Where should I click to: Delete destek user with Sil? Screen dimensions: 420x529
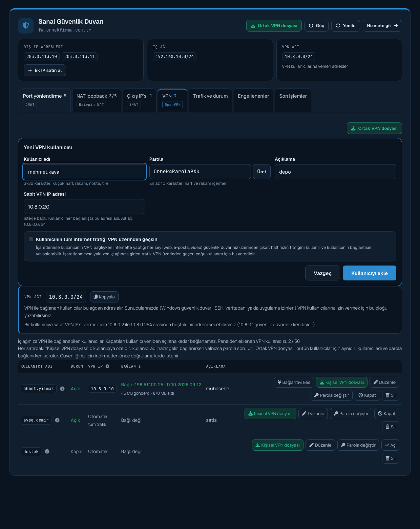tap(391, 458)
